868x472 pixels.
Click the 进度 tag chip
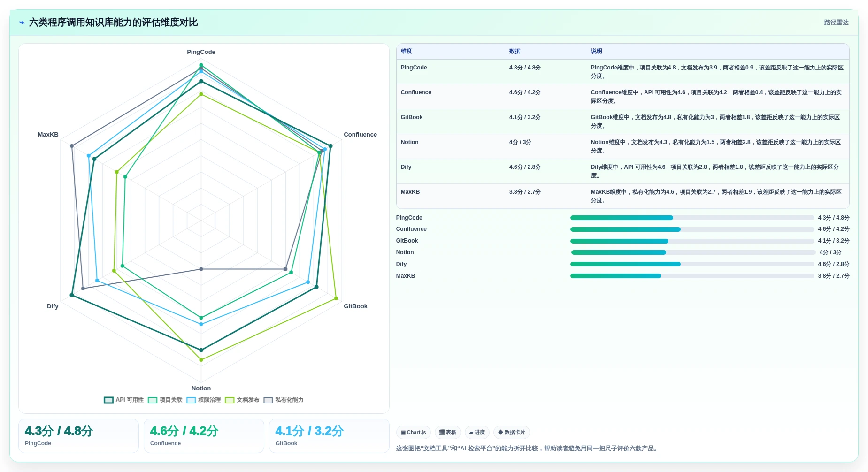coord(477,433)
